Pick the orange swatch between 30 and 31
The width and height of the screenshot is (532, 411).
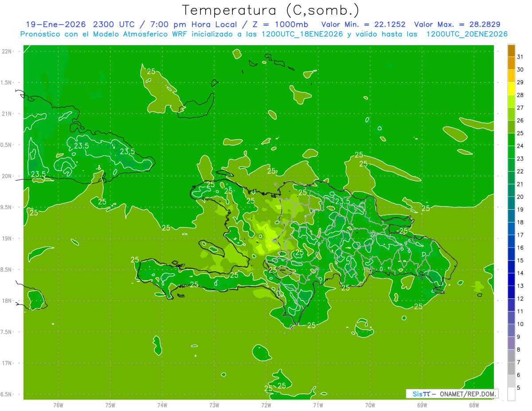[511, 63]
